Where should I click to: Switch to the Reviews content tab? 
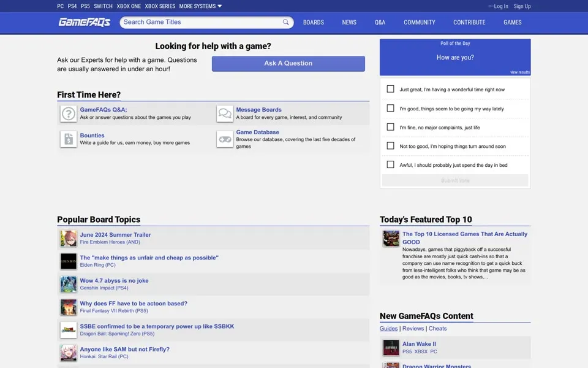click(413, 328)
